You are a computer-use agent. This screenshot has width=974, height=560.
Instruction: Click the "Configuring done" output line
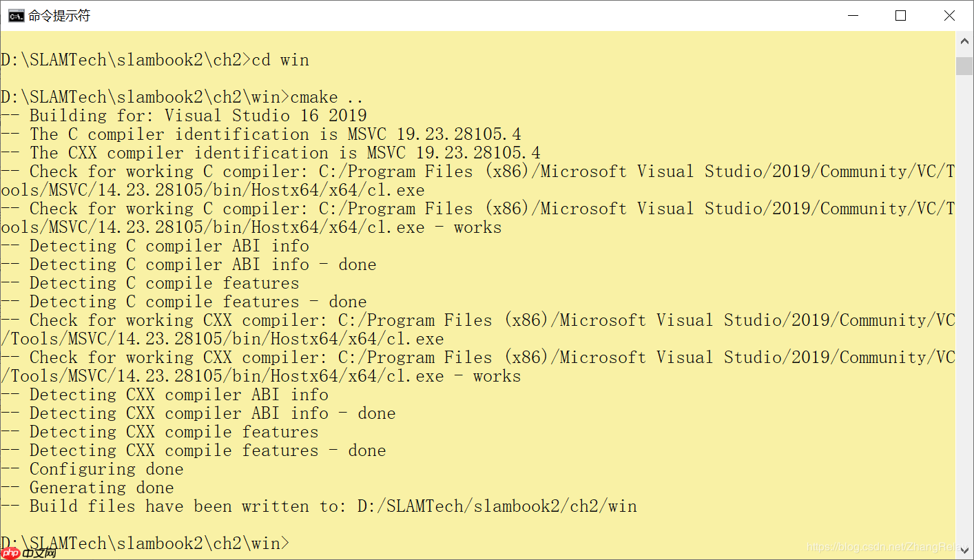click(x=106, y=469)
